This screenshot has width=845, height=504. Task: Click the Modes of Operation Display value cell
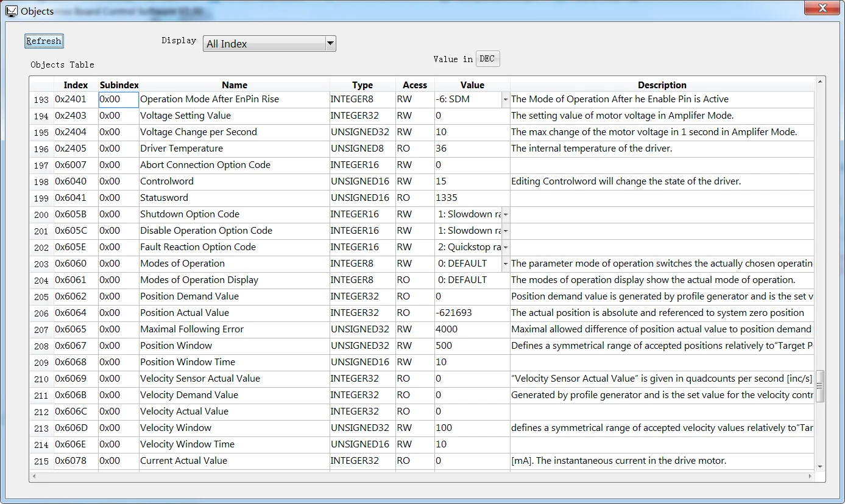click(x=472, y=280)
